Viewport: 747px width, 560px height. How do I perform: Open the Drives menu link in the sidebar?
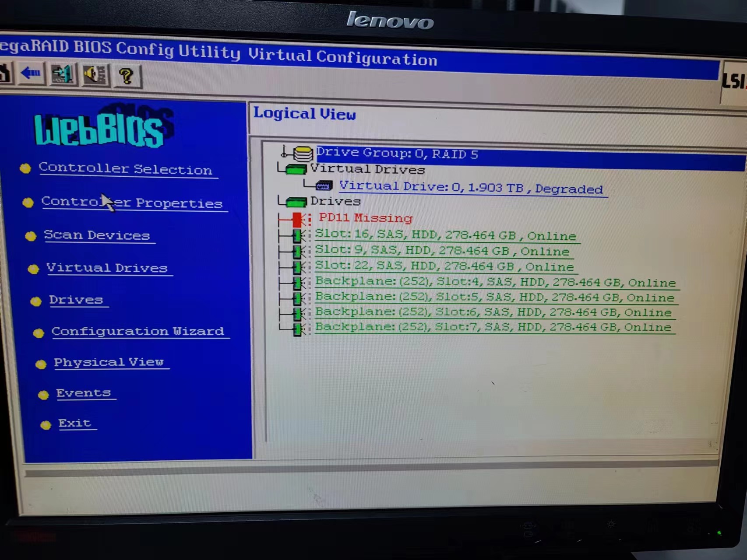coord(76,300)
